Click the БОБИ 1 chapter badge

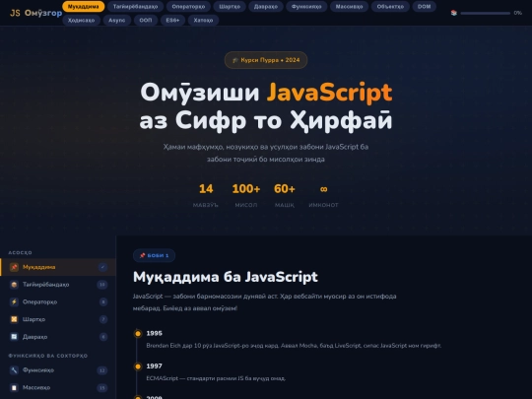[154, 255]
